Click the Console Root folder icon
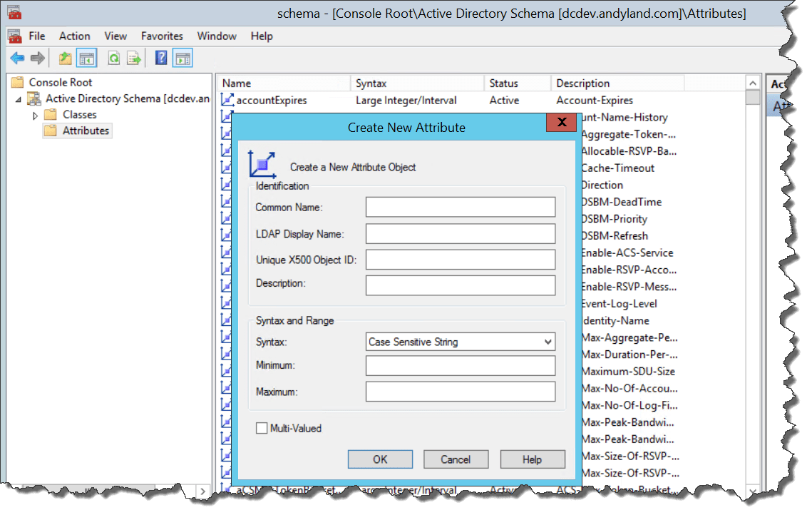The image size is (812, 515). [x=17, y=81]
